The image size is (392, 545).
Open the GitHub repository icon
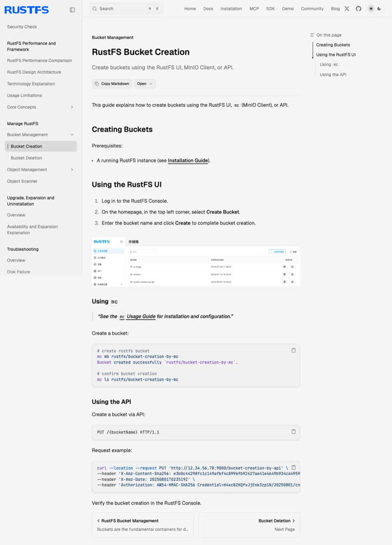358,9
